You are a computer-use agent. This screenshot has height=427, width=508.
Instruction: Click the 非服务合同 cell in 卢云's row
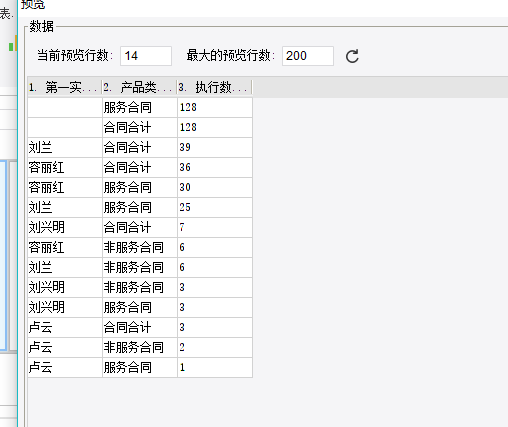(140, 347)
